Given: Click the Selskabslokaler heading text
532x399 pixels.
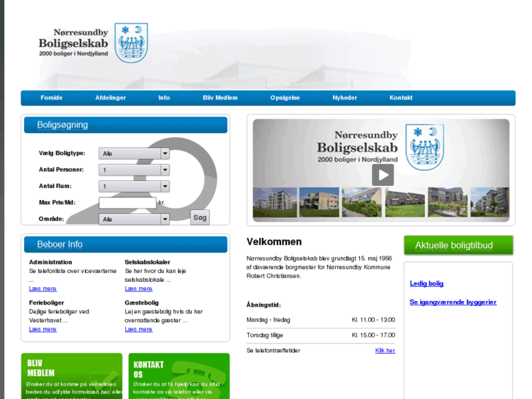Looking at the screenshot, I should click(147, 262).
